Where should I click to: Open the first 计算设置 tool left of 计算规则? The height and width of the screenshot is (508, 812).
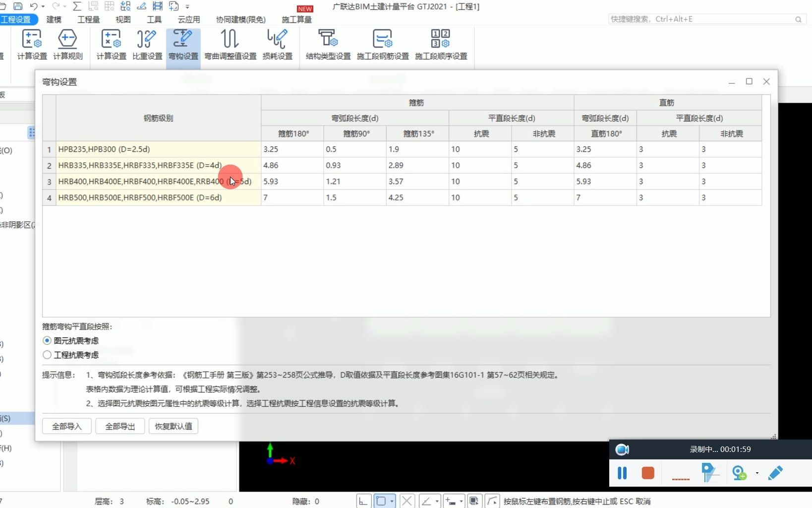(x=32, y=45)
